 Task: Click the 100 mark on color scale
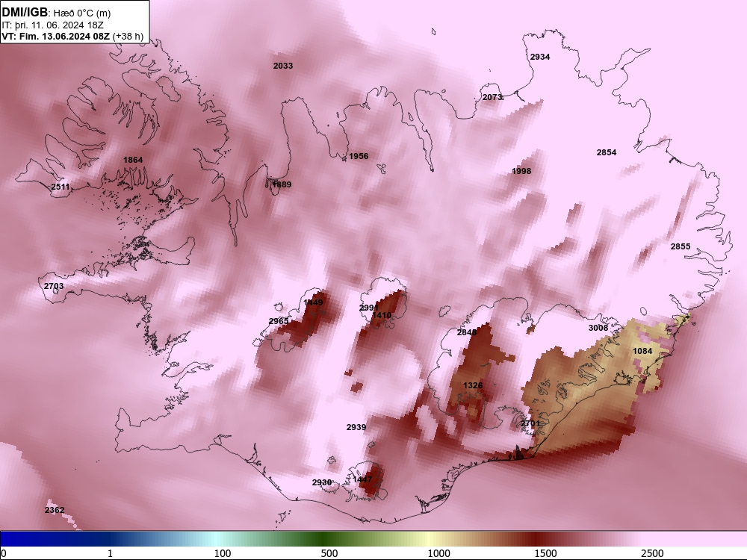click(223, 553)
